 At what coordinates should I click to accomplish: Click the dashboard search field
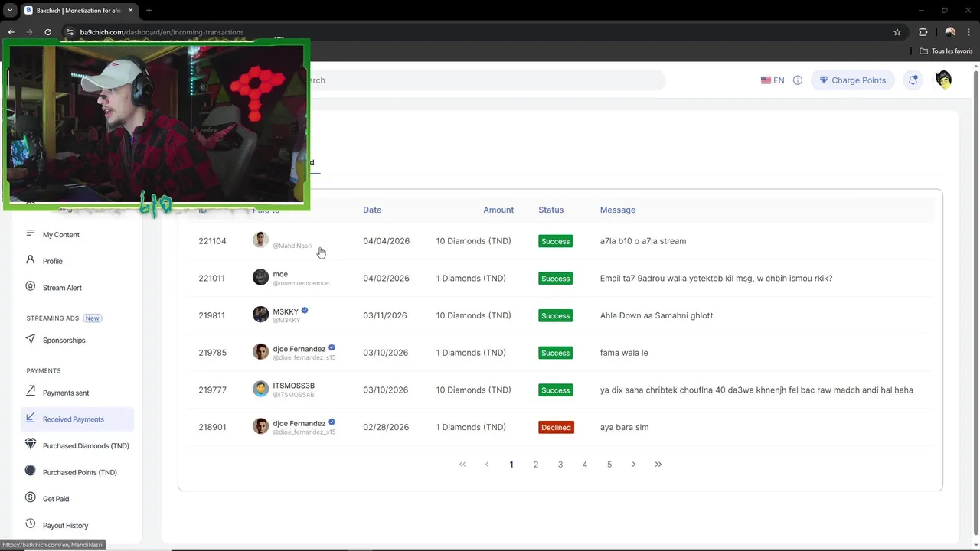pos(486,80)
